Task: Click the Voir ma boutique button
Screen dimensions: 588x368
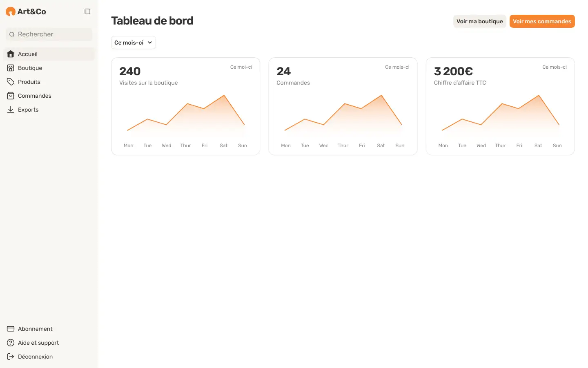Action: [x=479, y=21]
